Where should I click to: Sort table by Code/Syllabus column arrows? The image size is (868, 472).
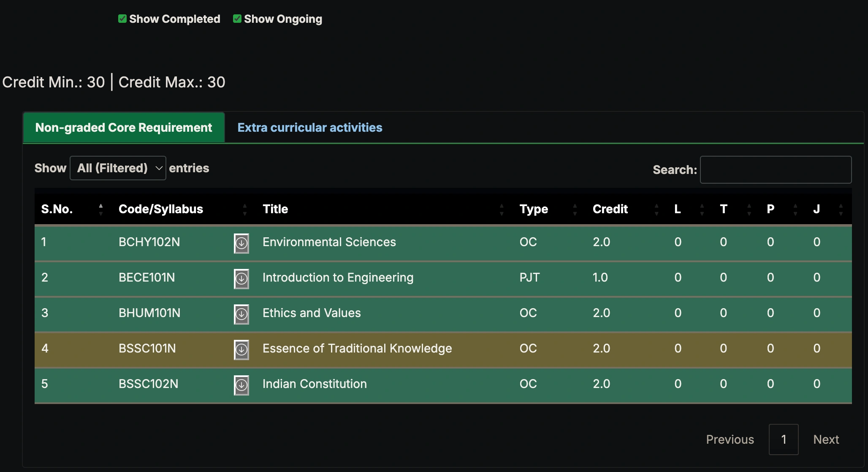click(245, 209)
